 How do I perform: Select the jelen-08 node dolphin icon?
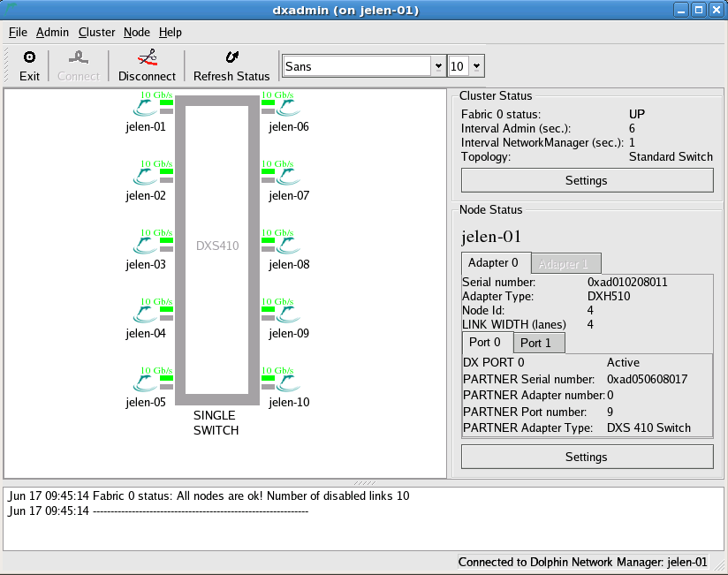click(x=288, y=246)
